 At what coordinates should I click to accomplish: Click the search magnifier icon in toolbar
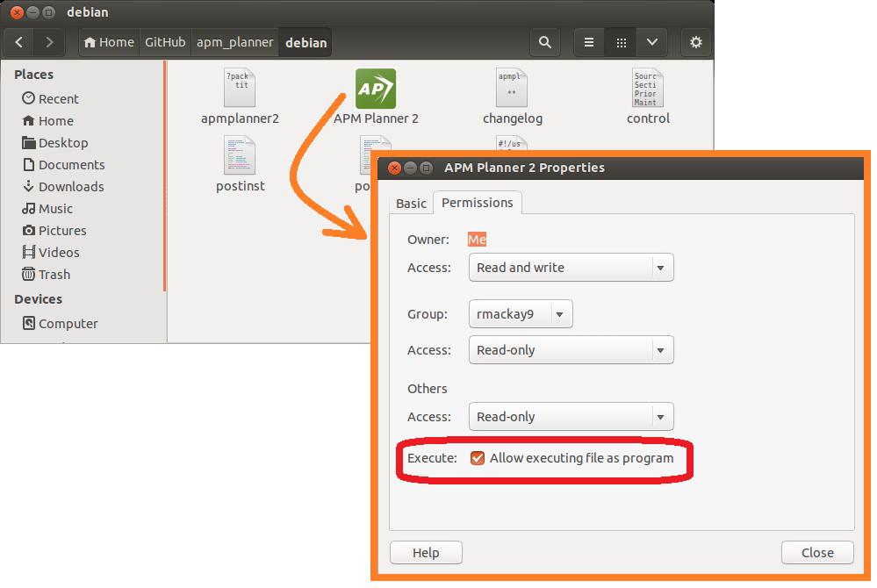click(545, 42)
